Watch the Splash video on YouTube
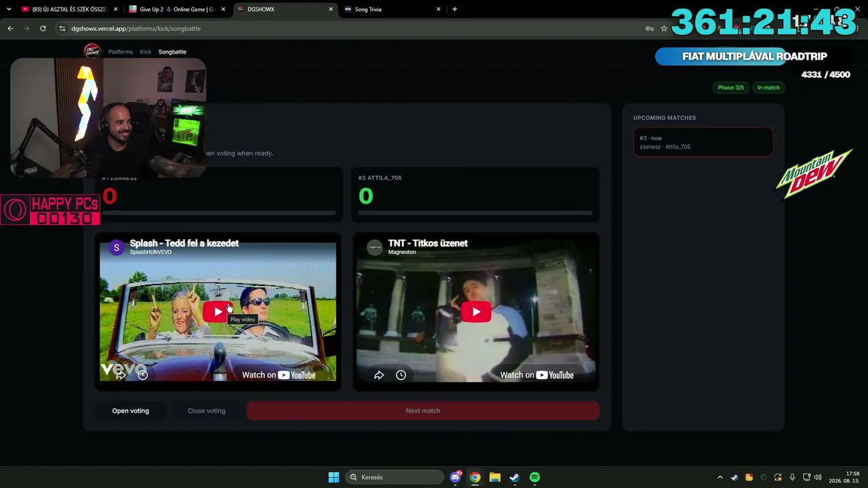 (279, 375)
